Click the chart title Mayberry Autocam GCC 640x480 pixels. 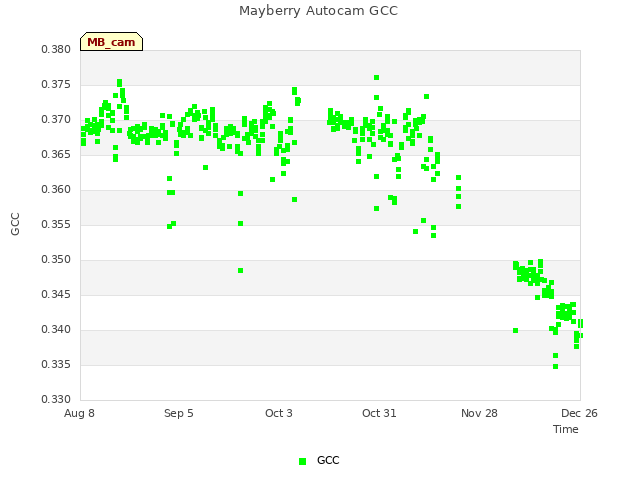pyautogui.click(x=318, y=11)
